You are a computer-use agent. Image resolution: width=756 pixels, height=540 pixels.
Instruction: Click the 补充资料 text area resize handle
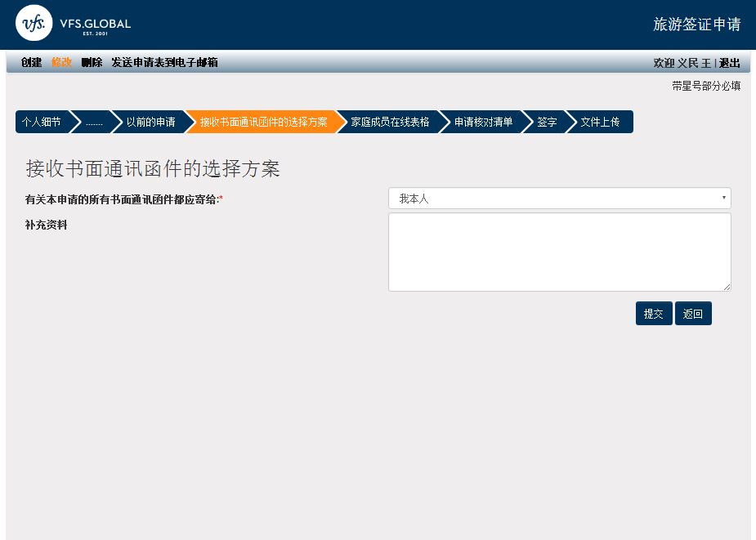(727, 287)
